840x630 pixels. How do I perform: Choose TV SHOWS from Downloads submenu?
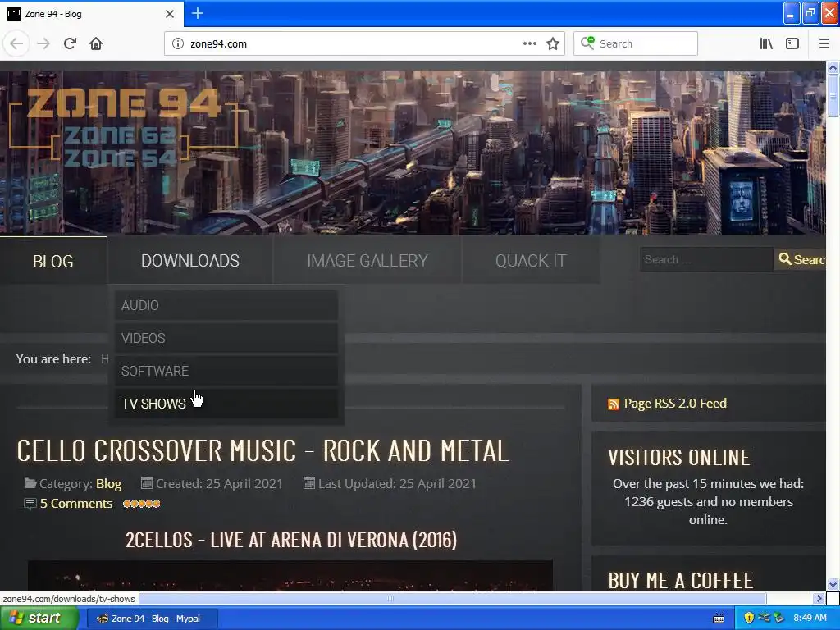226,404
